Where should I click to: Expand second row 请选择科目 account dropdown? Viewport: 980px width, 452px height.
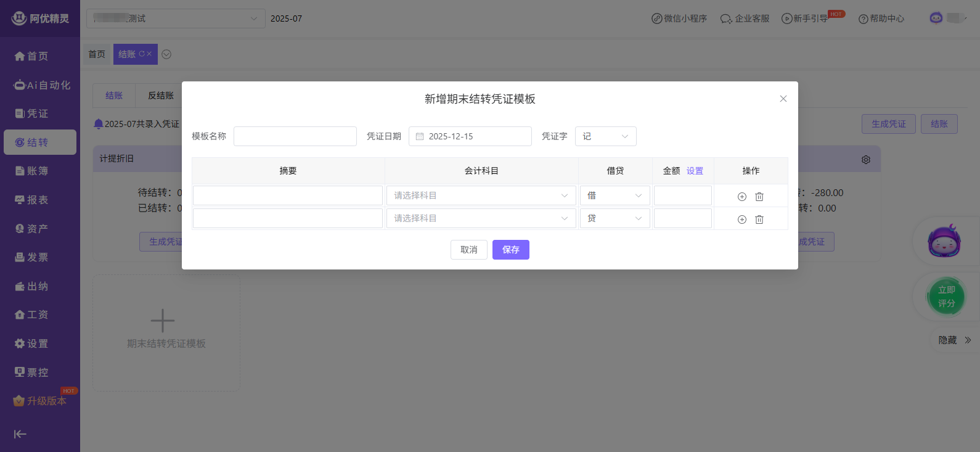point(481,218)
